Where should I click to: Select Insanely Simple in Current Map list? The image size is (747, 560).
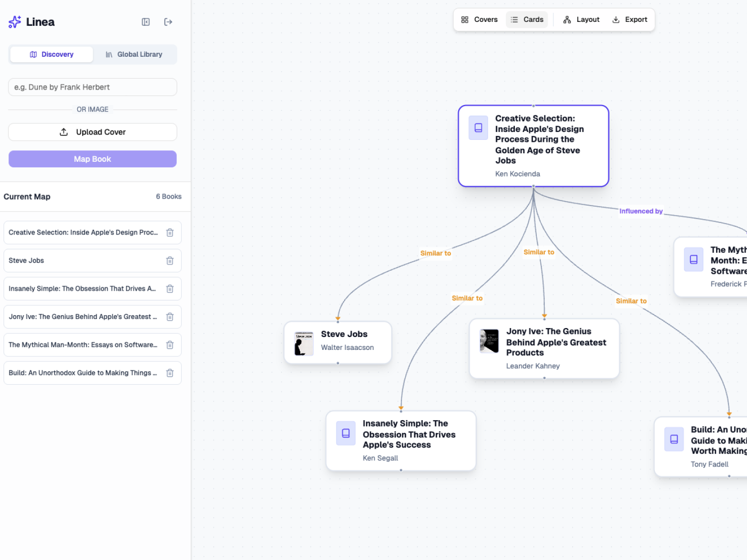pyautogui.click(x=93, y=289)
